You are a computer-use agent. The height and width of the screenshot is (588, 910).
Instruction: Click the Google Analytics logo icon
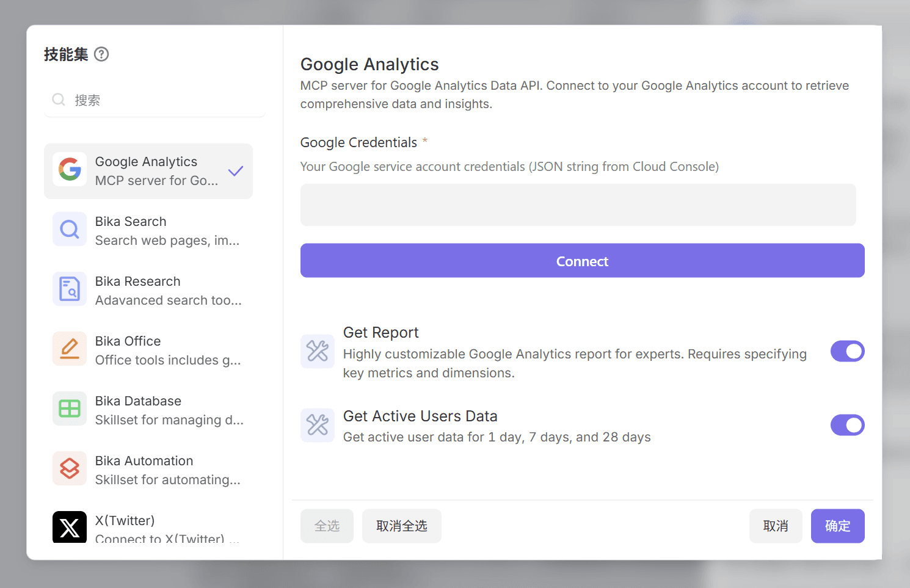coord(70,170)
